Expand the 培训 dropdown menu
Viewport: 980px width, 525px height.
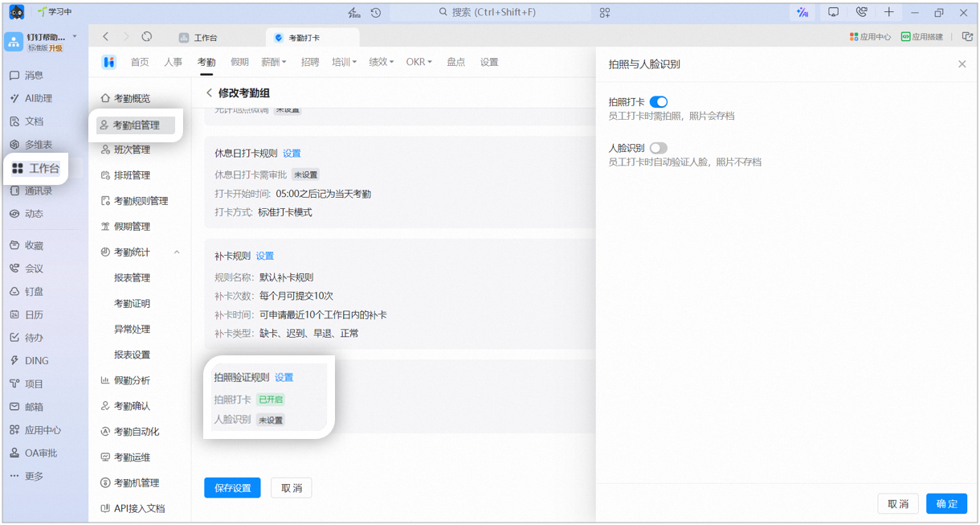coord(344,62)
